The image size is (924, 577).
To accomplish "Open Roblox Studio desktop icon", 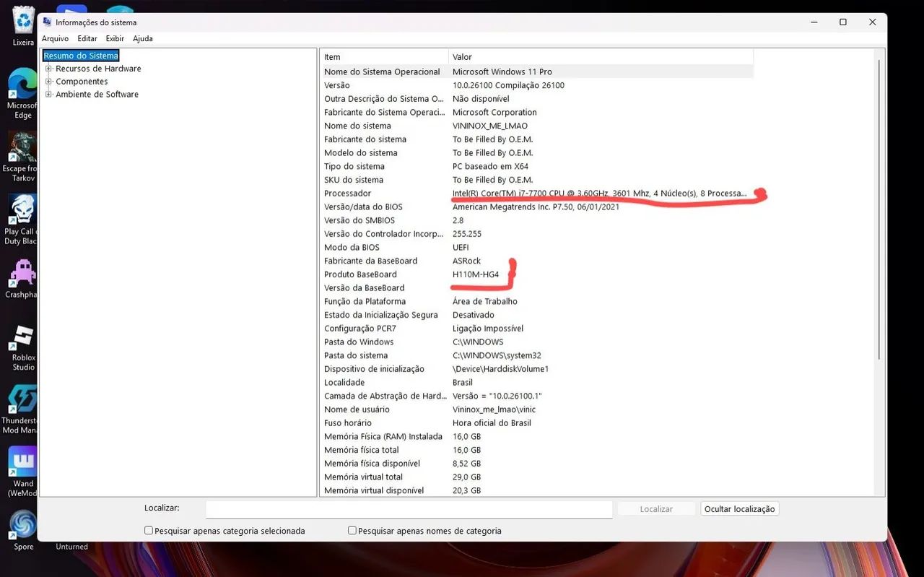I will click(23, 346).
